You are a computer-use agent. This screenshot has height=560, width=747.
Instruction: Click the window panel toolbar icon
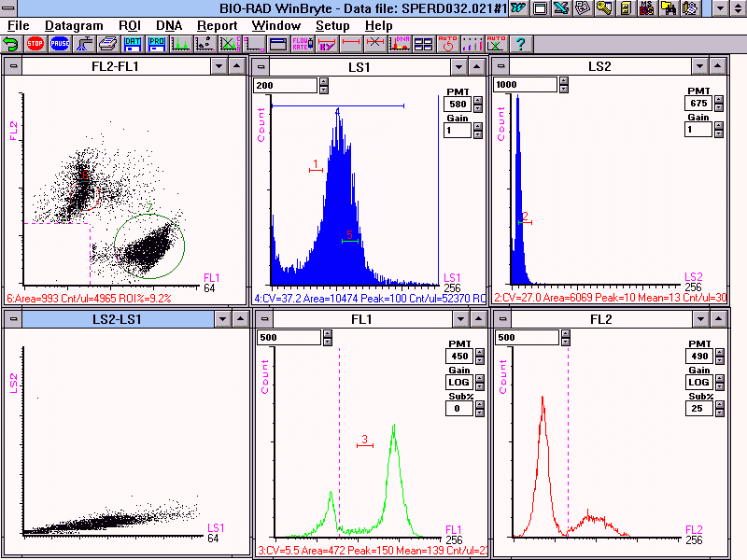[278, 44]
